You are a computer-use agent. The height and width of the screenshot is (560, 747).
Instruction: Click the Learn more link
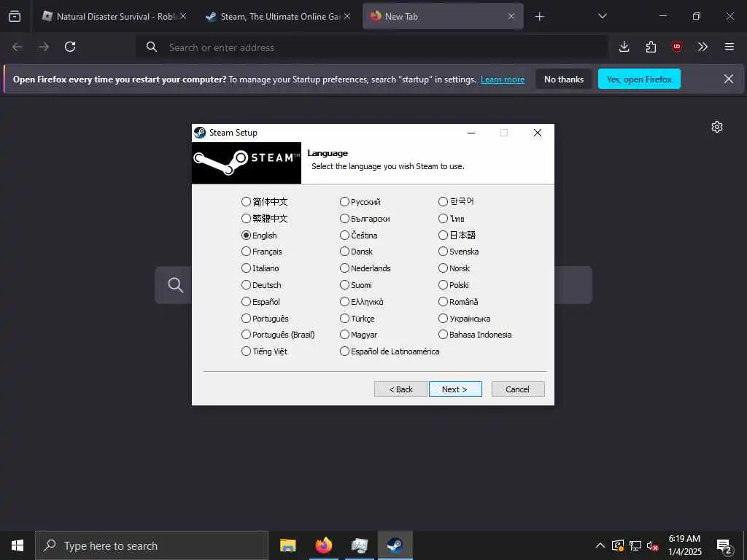503,79
